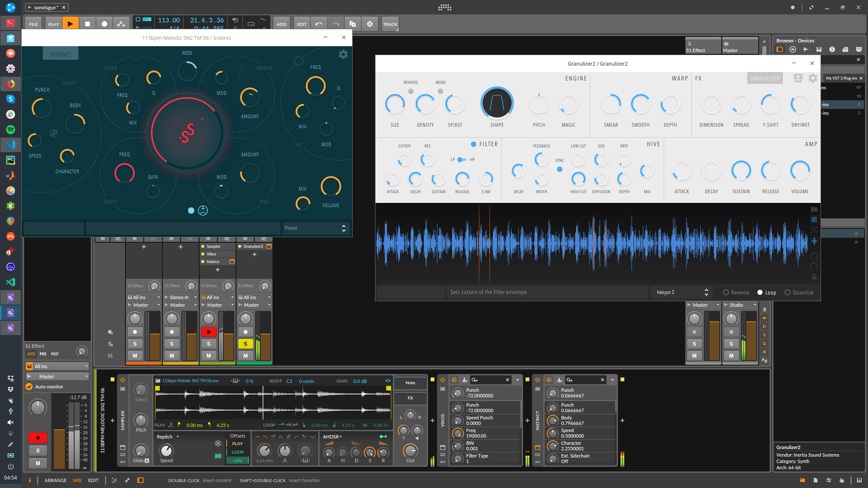Delete the selection with the X circle icon
868x488 pixels.
[x=370, y=24]
